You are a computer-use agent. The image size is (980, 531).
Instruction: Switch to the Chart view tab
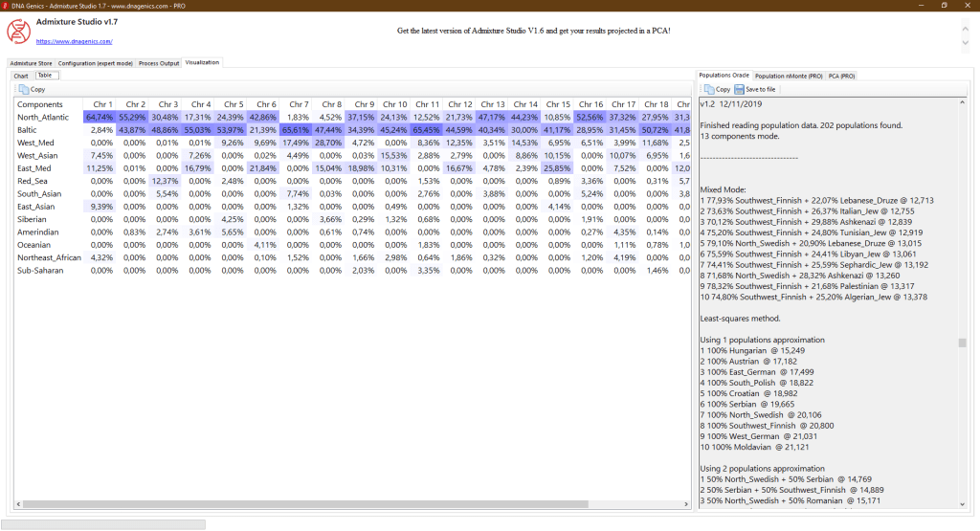[21, 75]
